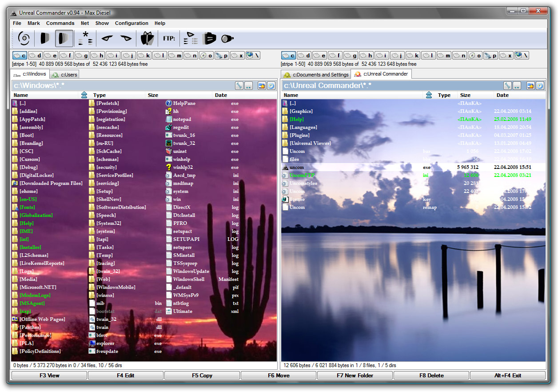Select the c:Unreal Commander tab
Viewport: 558px width, 392px height.
coord(381,74)
